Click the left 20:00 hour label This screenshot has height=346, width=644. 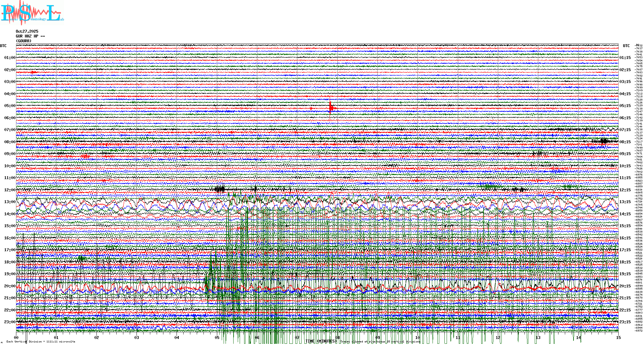pyautogui.click(x=10, y=286)
